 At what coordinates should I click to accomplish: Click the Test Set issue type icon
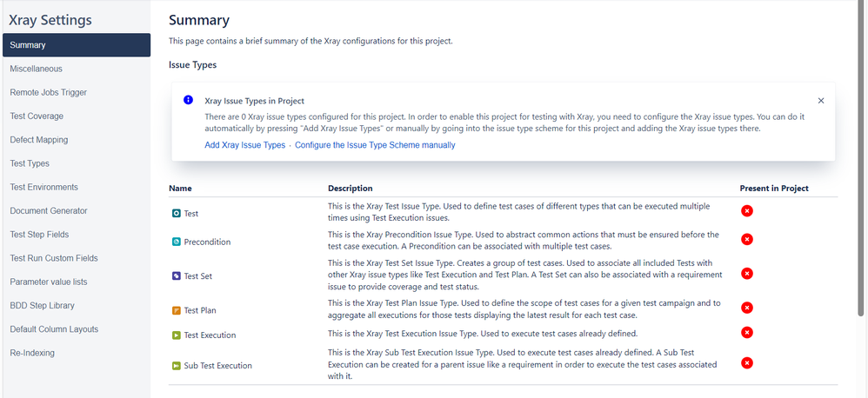(176, 275)
